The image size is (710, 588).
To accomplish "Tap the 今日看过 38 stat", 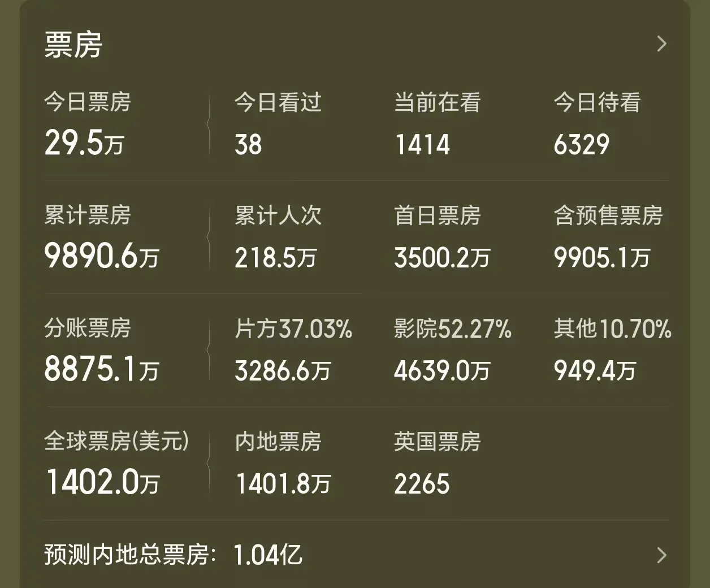I will pos(249,144).
